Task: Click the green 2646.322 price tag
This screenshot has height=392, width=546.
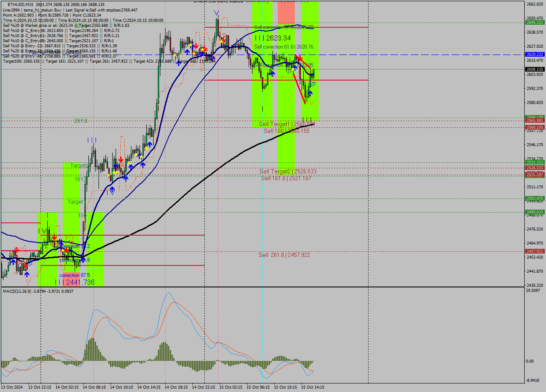Action: (534, 22)
